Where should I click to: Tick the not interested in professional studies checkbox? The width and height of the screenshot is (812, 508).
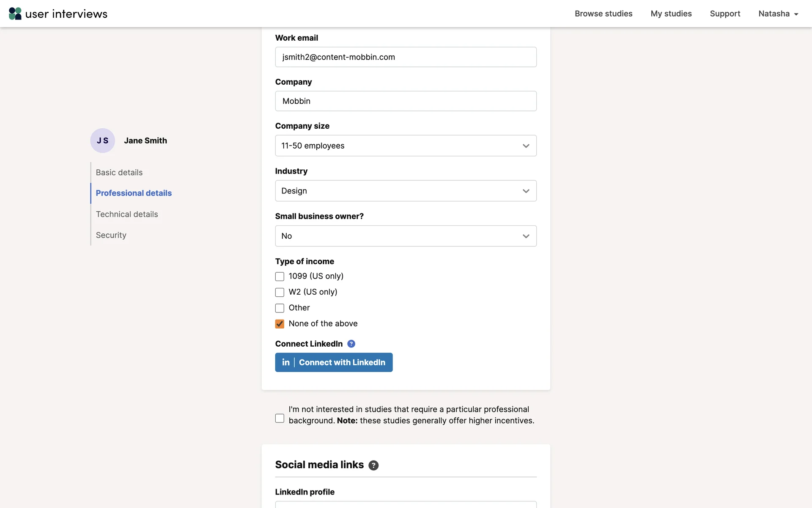coord(280,418)
